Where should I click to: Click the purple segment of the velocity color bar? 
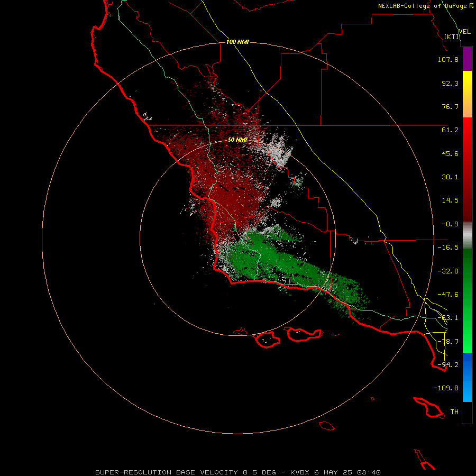pos(467,59)
